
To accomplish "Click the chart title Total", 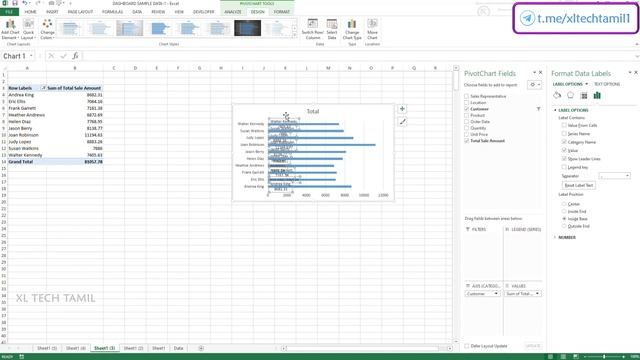I will coord(313,111).
